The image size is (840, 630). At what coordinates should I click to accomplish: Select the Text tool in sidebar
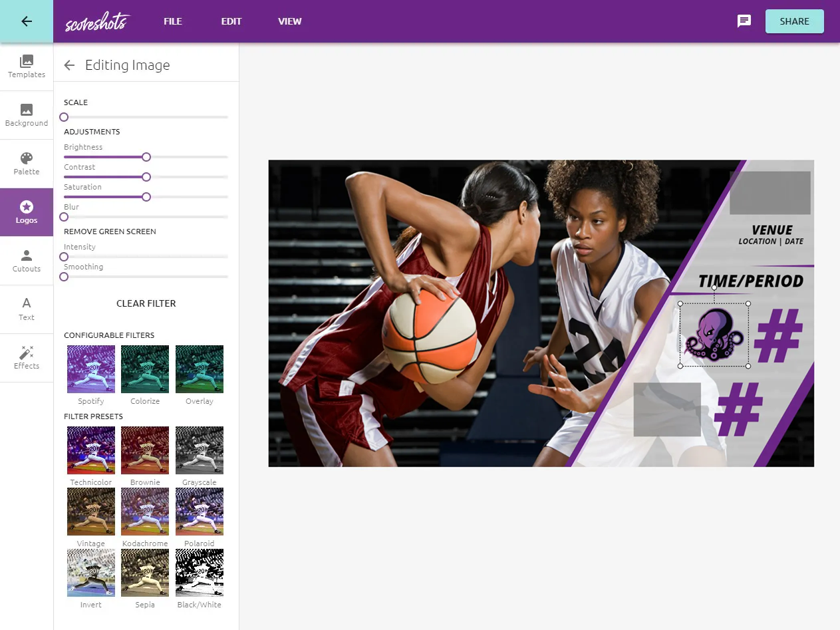27,309
